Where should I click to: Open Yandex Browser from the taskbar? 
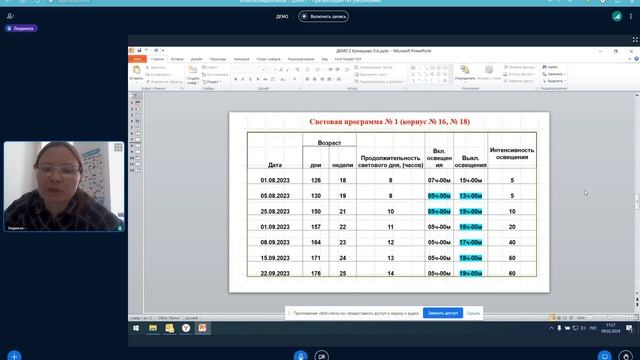pos(186,328)
